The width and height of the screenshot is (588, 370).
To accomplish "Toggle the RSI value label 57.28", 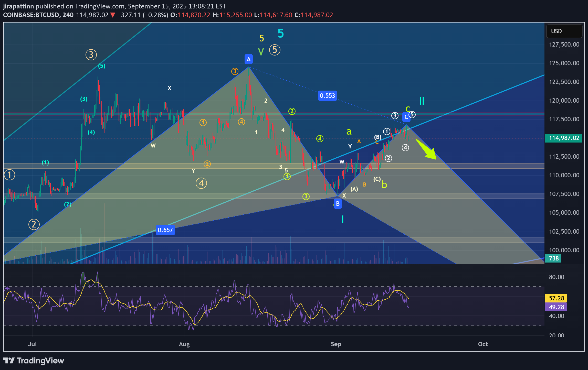I will point(556,298).
